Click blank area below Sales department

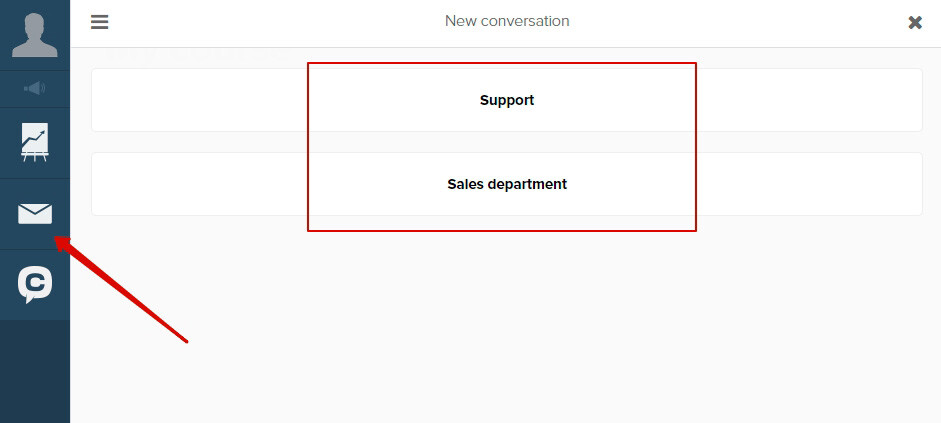click(x=507, y=324)
